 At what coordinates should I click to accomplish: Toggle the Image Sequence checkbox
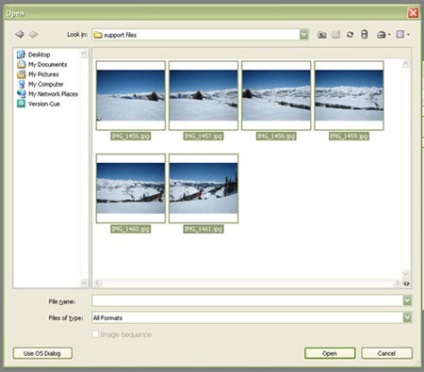coord(95,334)
